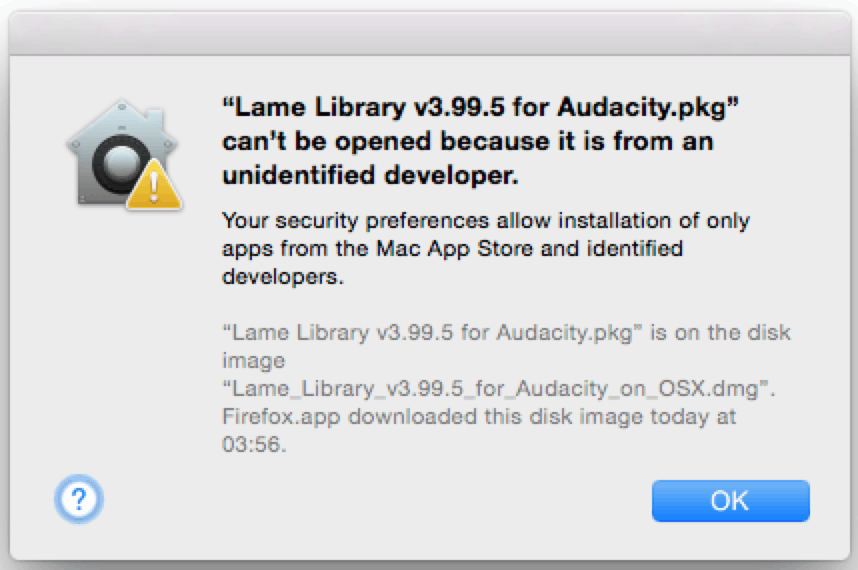Click the "developers." word in security message
The image size is (858, 570).
click(x=283, y=277)
